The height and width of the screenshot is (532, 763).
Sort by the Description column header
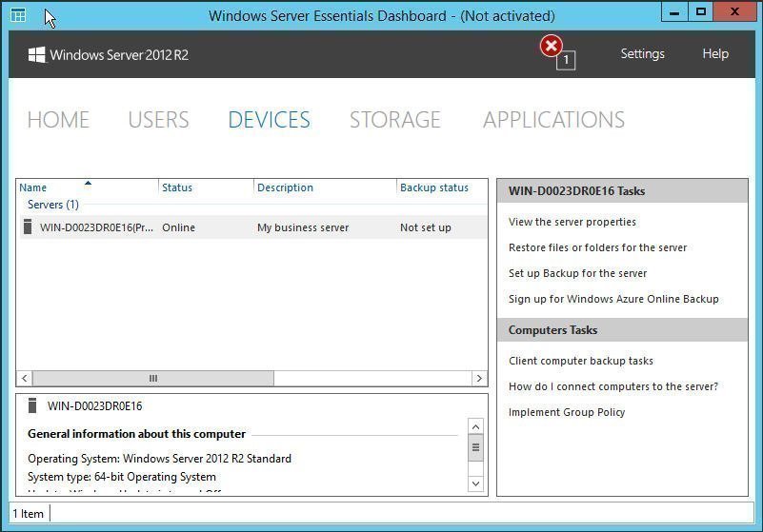[325, 187]
